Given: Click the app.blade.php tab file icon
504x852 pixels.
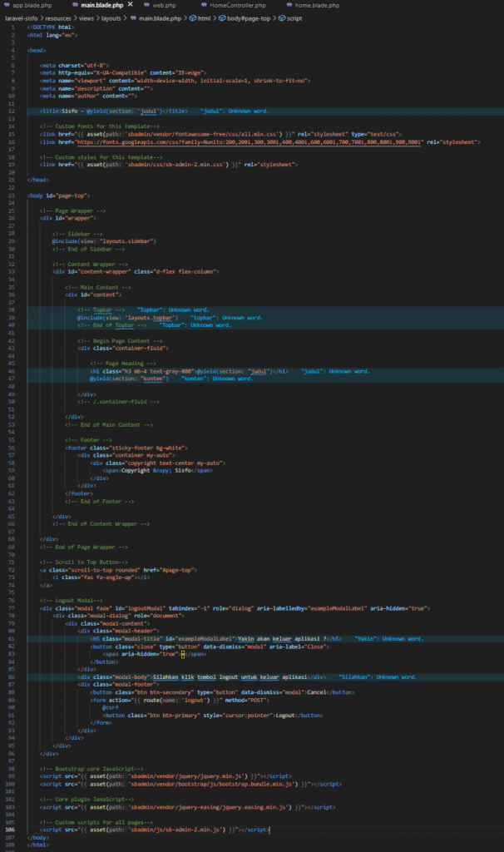Looking at the screenshot, I should click(7, 5).
